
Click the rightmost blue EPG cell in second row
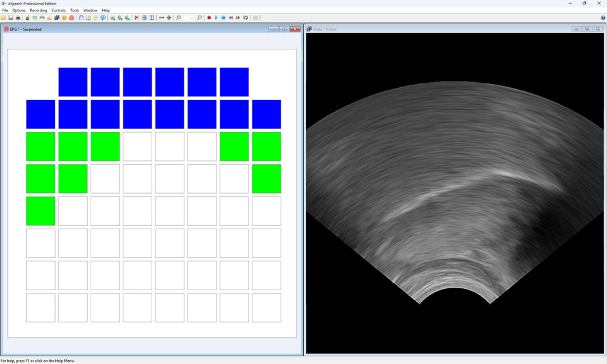pos(267,114)
